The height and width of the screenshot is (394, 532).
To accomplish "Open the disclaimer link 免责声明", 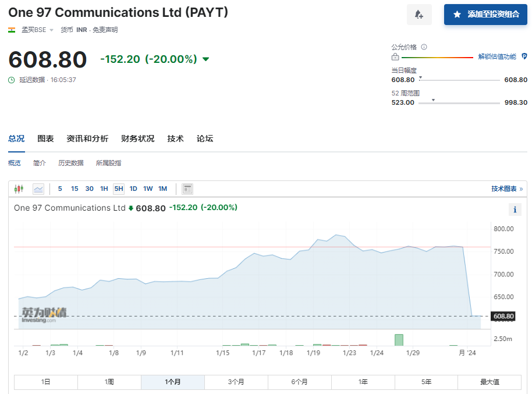I will pos(105,30).
